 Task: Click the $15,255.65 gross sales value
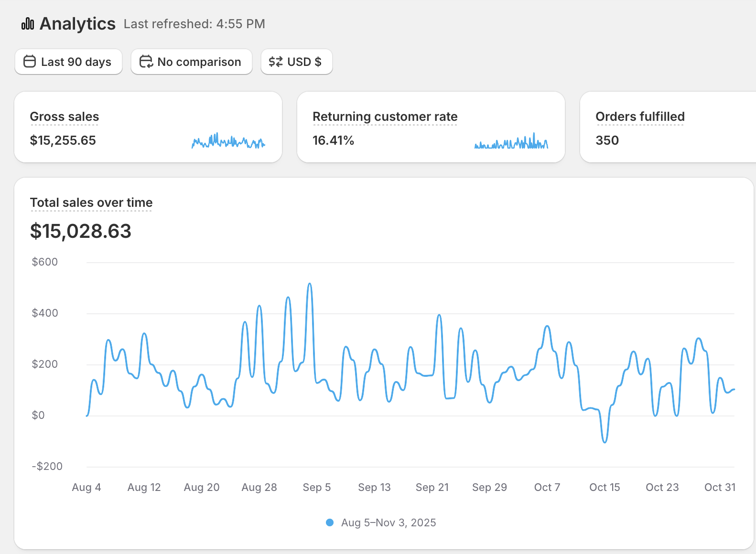63,140
